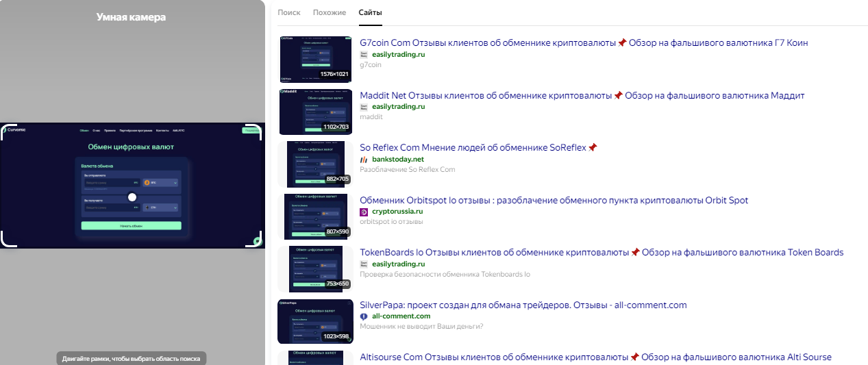The image size is (868, 365).
Task: Open easilytrading.ru domain under TokenBoards result
Action: (x=399, y=264)
